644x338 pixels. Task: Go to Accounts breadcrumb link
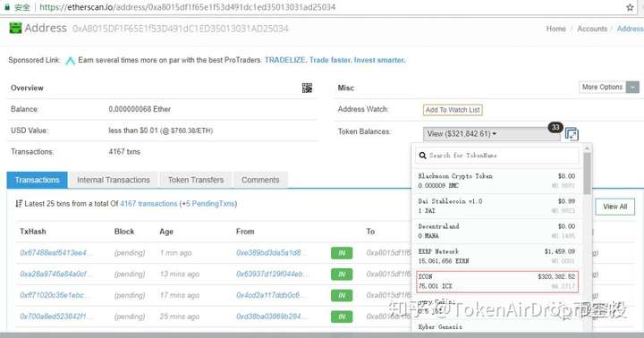pos(592,29)
